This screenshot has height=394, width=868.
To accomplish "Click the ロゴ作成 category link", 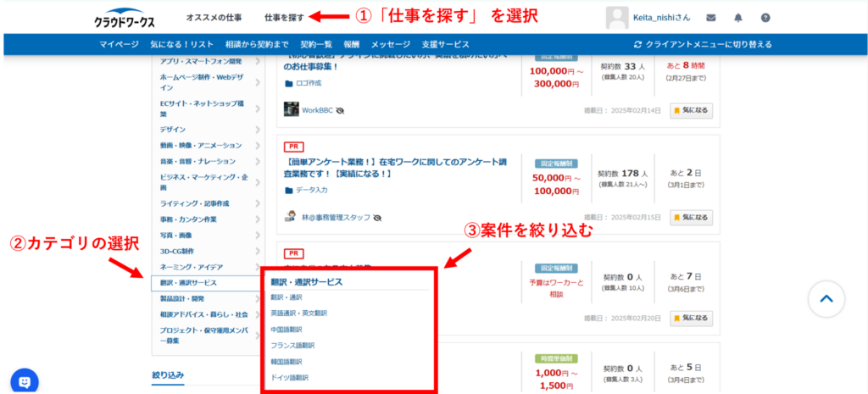I will click(309, 83).
